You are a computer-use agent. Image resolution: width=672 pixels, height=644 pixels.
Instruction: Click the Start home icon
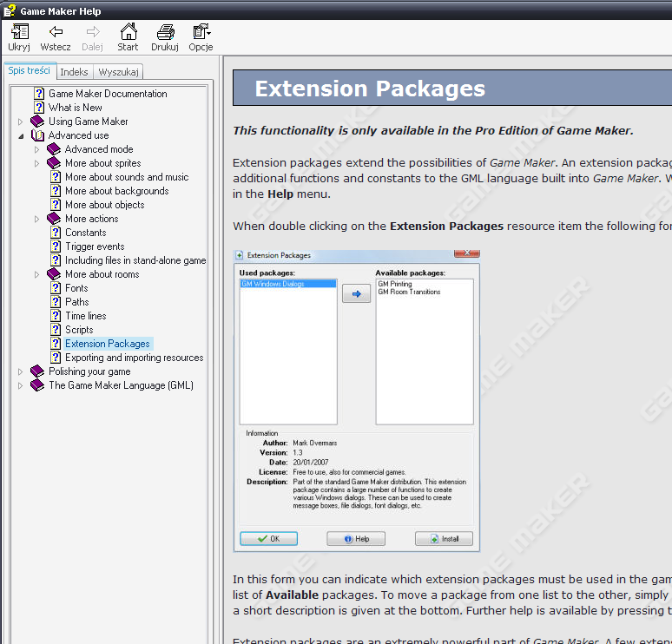pyautogui.click(x=128, y=32)
